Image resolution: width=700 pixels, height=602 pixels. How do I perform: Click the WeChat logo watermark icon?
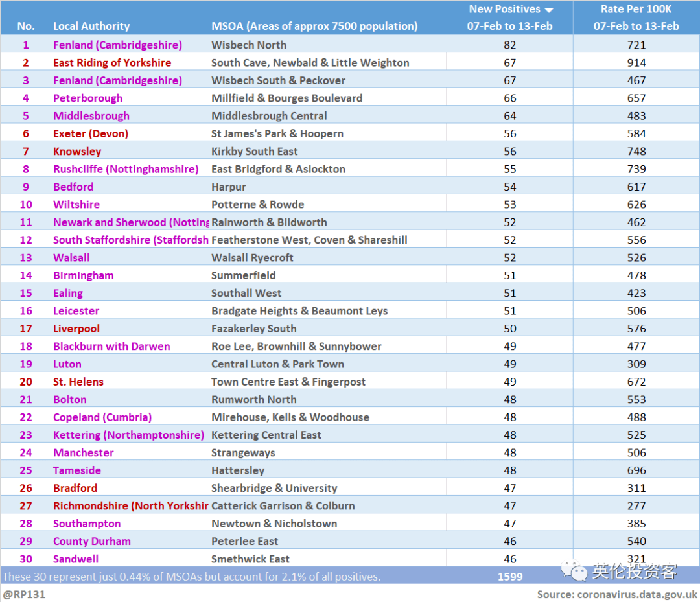[574, 570]
